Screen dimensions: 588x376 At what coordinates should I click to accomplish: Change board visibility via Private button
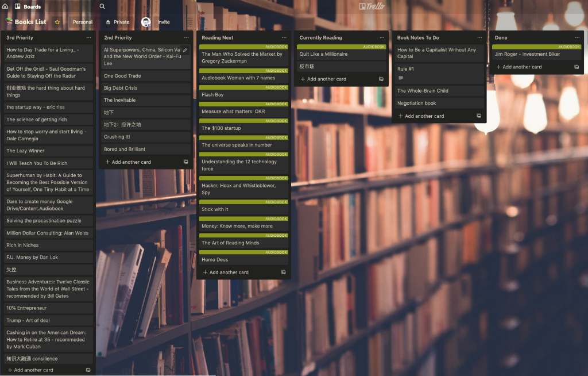[118, 22]
